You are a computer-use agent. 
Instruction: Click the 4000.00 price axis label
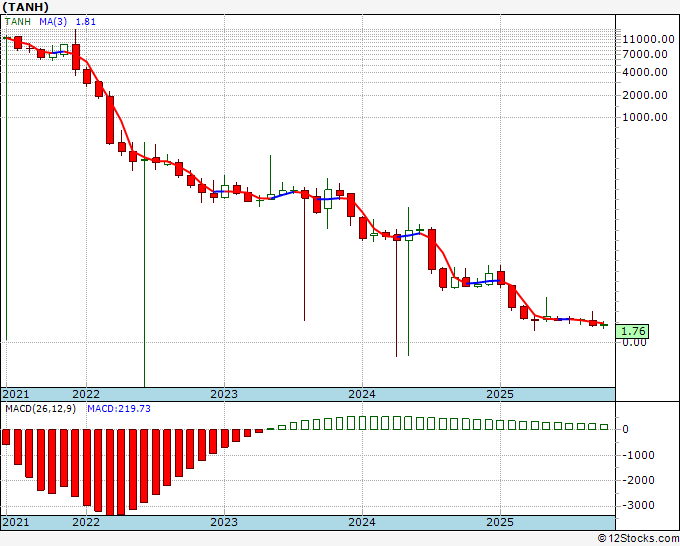[645, 72]
